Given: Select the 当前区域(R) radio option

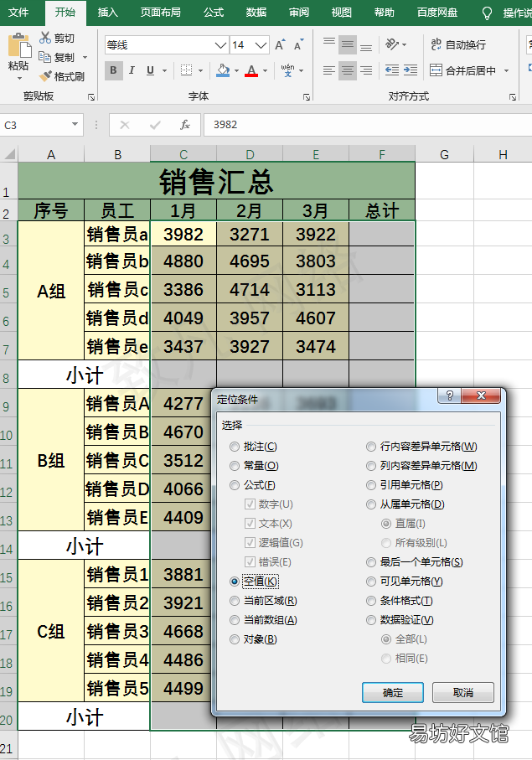Looking at the screenshot, I should [x=235, y=601].
